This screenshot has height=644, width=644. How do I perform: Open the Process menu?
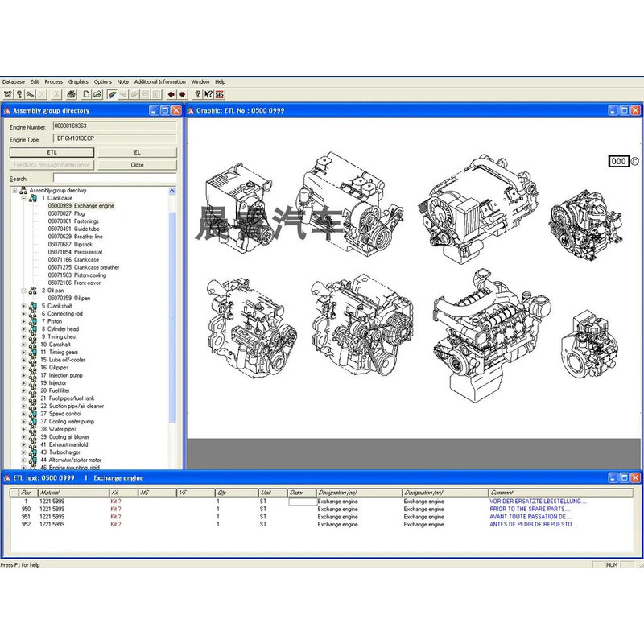coord(54,82)
